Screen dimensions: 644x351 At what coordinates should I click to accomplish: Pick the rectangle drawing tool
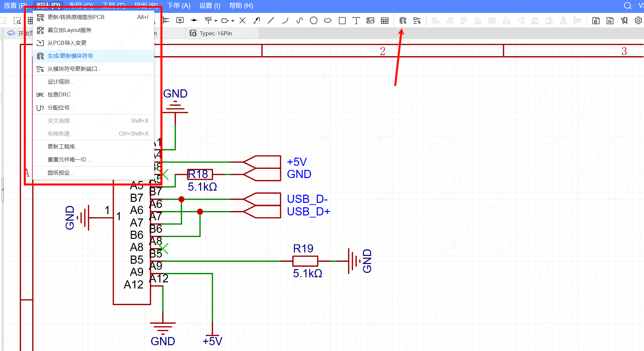coord(342,21)
